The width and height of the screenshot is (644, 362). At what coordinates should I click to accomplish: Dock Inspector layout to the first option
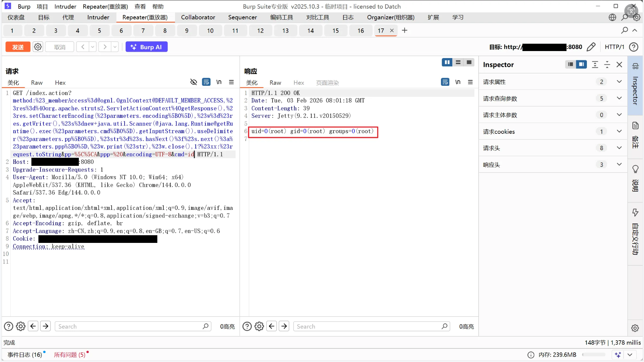click(x=571, y=64)
